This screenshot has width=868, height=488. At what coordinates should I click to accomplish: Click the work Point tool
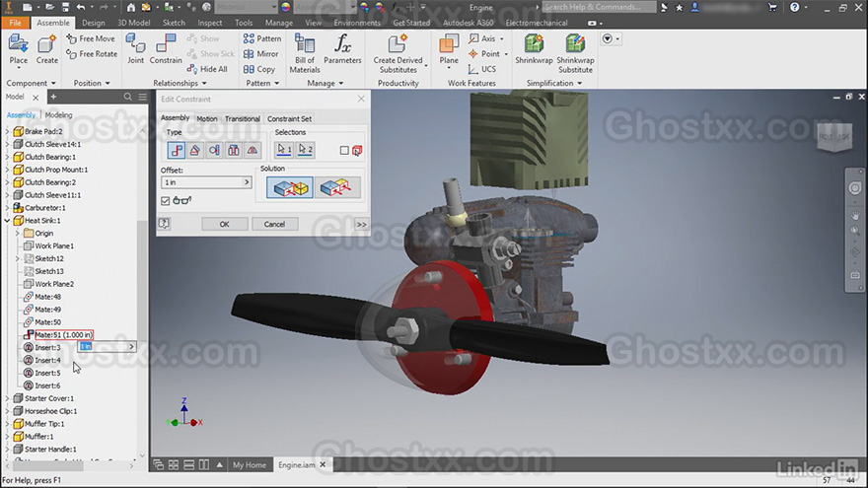[x=487, y=53]
